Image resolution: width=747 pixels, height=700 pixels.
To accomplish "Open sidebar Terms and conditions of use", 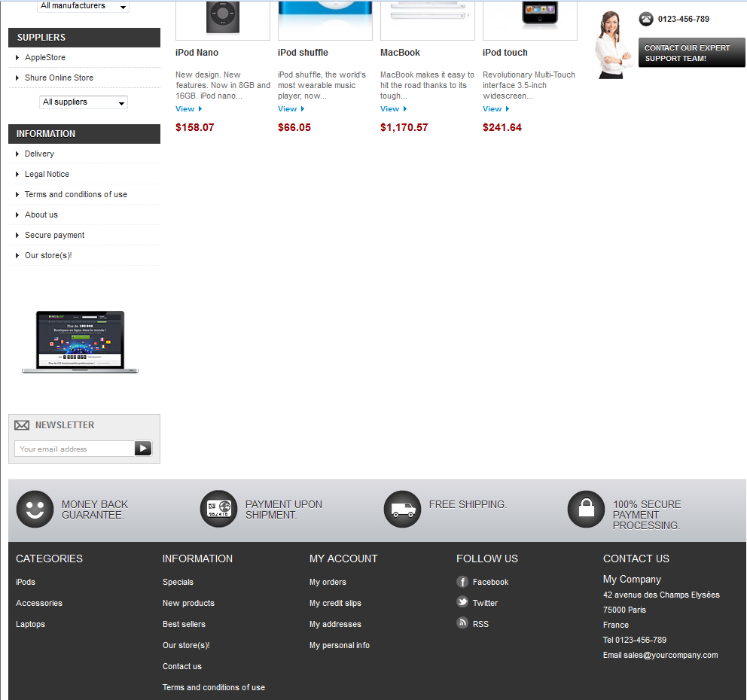I will 76,194.
